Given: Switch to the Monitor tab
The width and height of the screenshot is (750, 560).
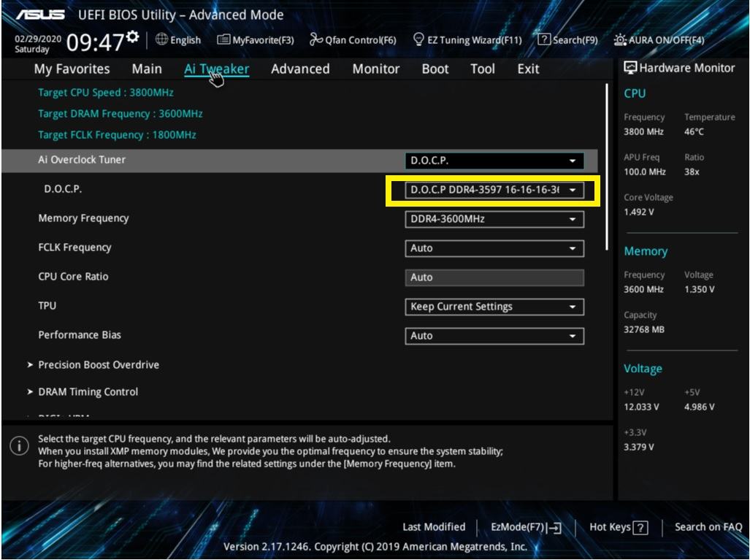Looking at the screenshot, I should pyautogui.click(x=376, y=69).
